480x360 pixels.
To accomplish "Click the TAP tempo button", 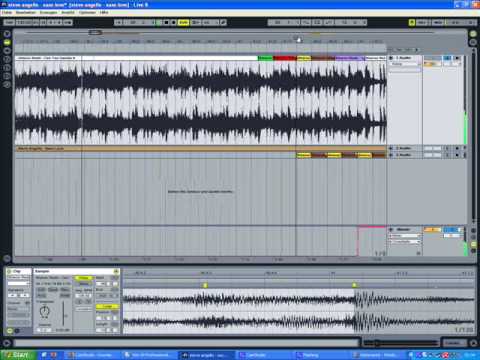I will [9, 22].
